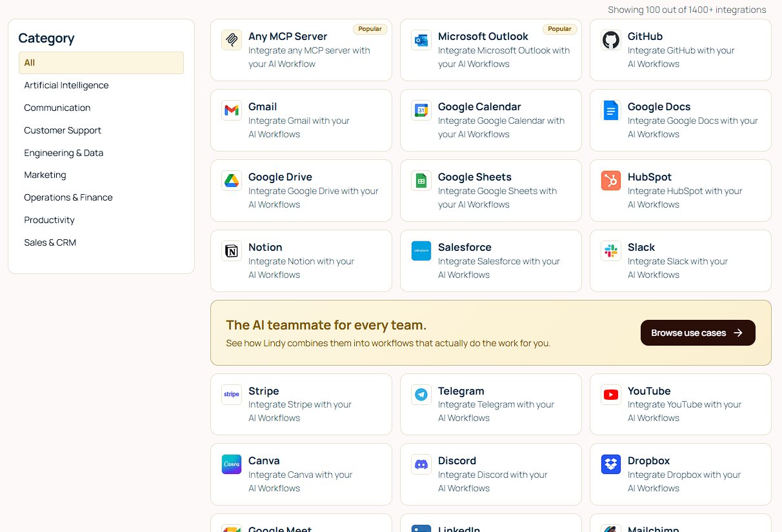782x532 pixels.
Task: Click the Google Sheets icon
Action: pos(421,181)
